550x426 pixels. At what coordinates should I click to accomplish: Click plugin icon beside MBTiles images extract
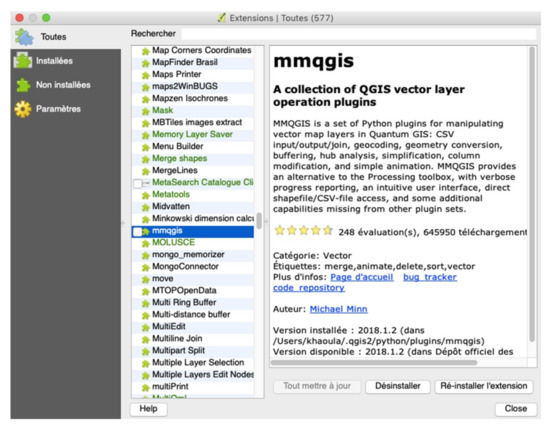(146, 124)
